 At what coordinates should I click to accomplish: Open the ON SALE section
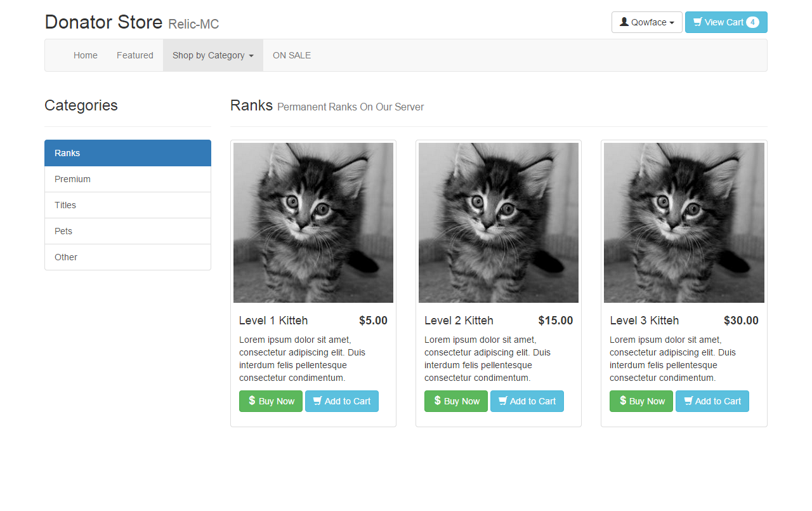[292, 55]
